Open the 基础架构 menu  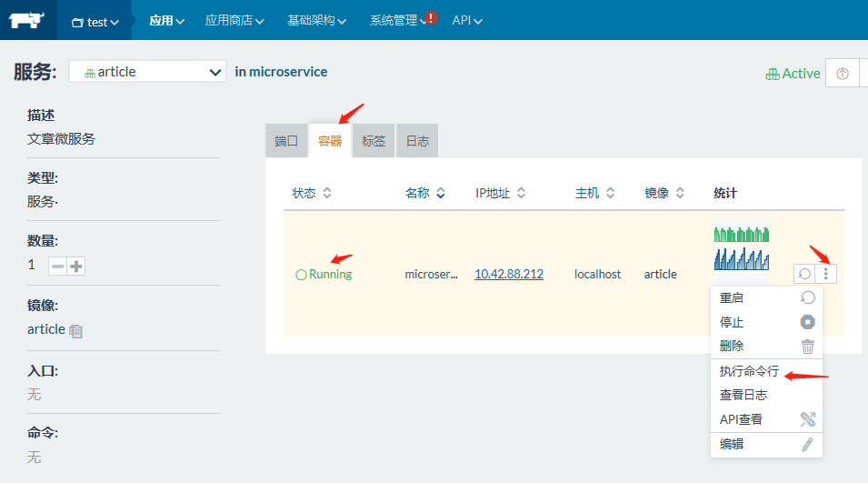pos(316,21)
